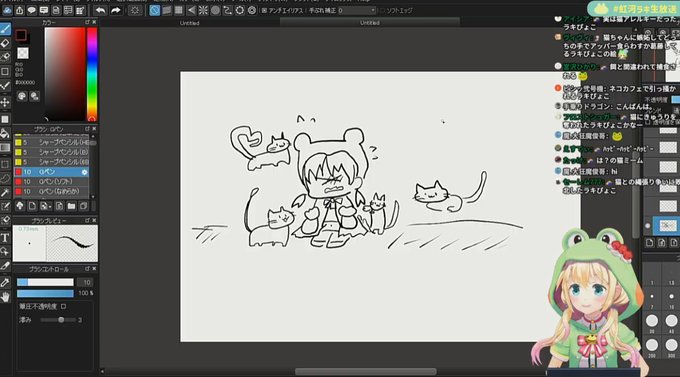The width and height of the screenshot is (680, 377).
Task: Click the horizontal canvas scrollbar
Action: (x=366, y=371)
